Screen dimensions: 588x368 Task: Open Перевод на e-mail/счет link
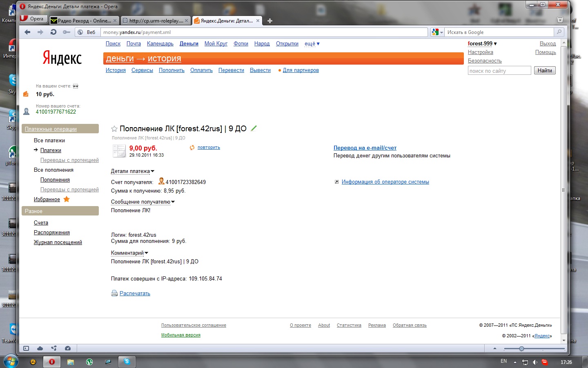pyautogui.click(x=365, y=148)
